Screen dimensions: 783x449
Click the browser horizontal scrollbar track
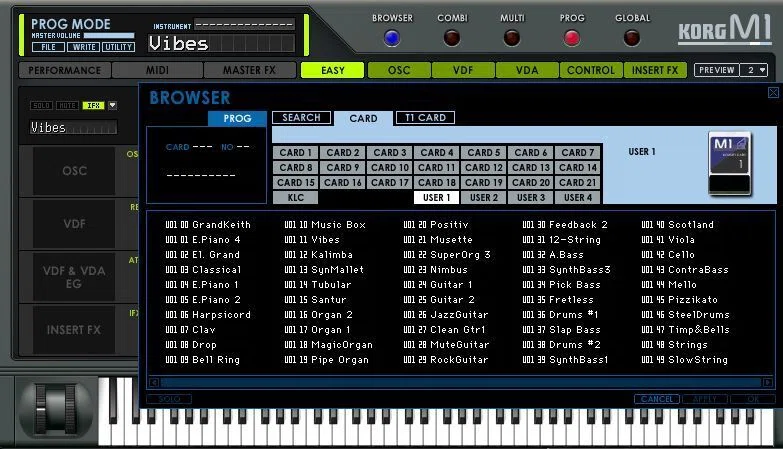tap(460, 383)
